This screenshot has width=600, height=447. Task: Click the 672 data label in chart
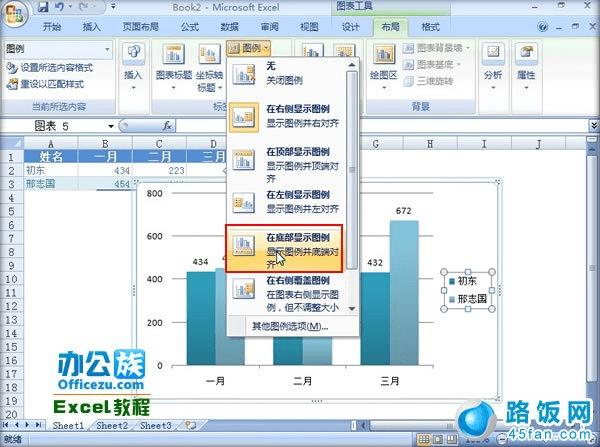coord(403,210)
